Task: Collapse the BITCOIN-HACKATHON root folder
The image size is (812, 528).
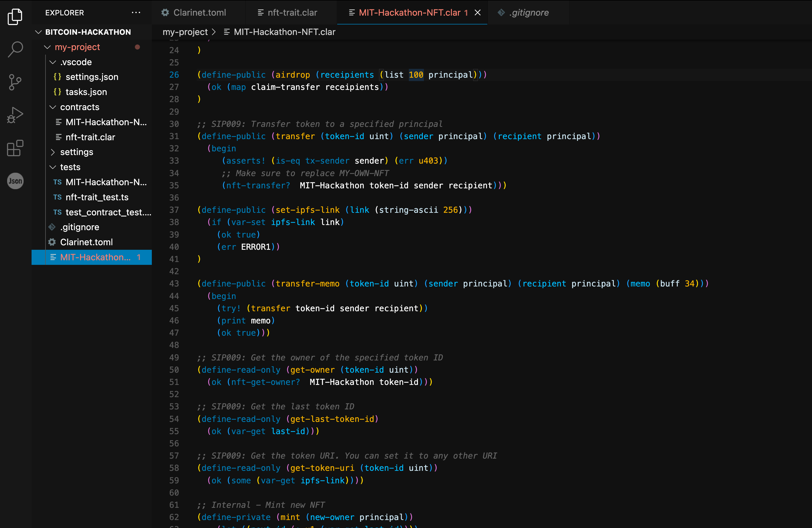Action: [x=39, y=32]
